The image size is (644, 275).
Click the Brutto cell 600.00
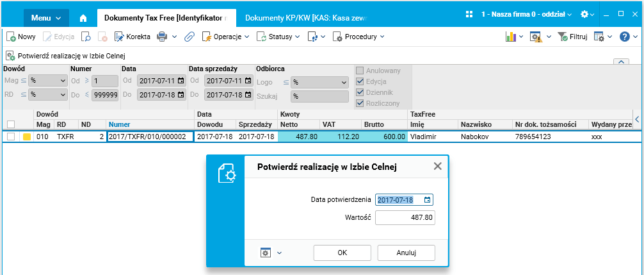(x=385, y=137)
